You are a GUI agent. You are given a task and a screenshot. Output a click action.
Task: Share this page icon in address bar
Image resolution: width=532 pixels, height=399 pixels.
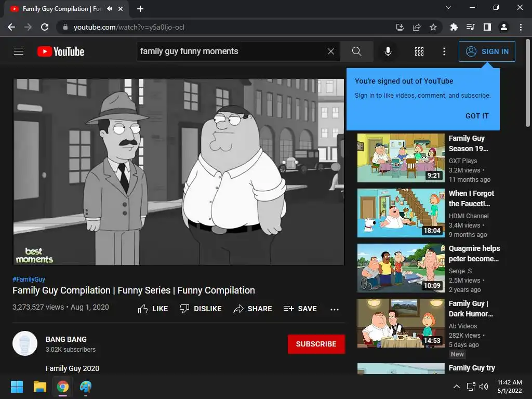point(417,27)
